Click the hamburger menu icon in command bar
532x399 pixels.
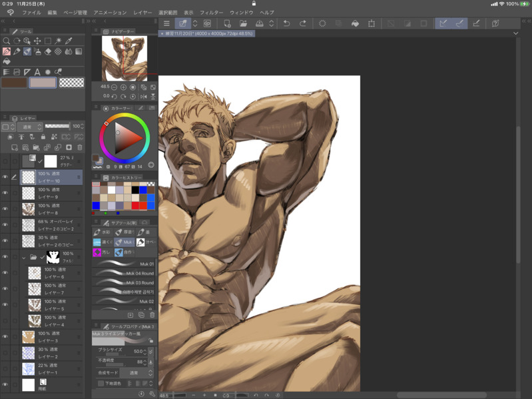coord(166,23)
